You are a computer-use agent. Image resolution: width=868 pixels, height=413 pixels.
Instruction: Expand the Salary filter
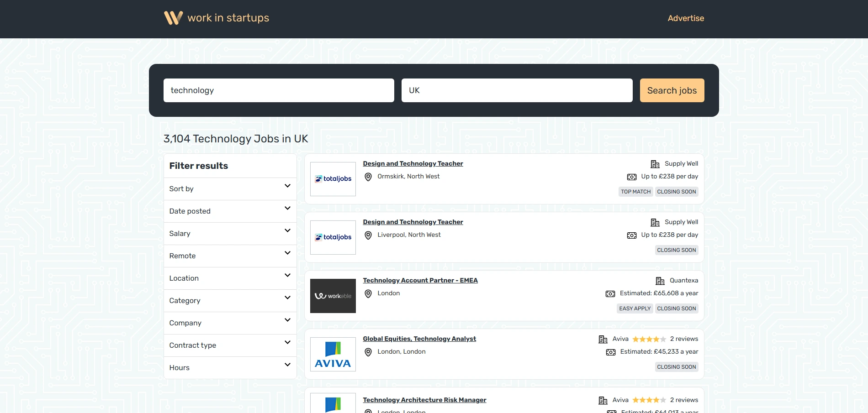pyautogui.click(x=230, y=234)
